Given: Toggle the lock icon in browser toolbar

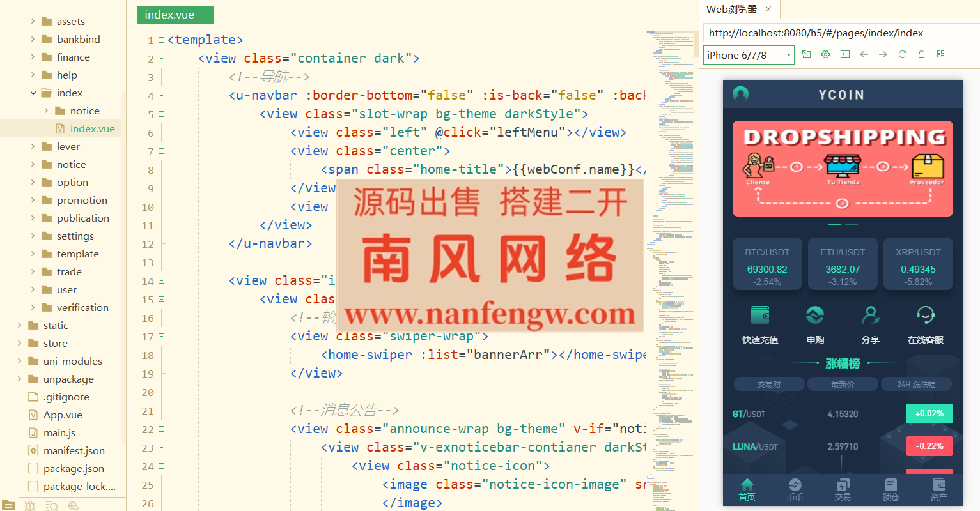Looking at the screenshot, I should (x=921, y=55).
